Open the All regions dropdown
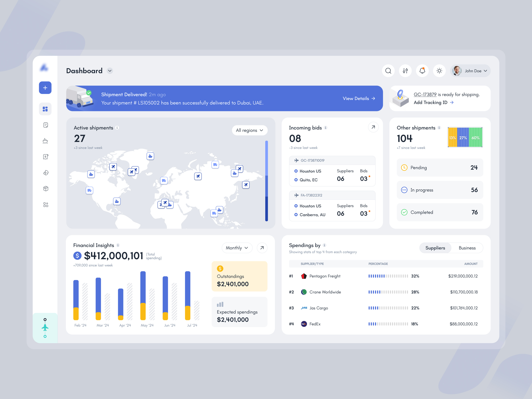The image size is (532, 399). click(250, 130)
